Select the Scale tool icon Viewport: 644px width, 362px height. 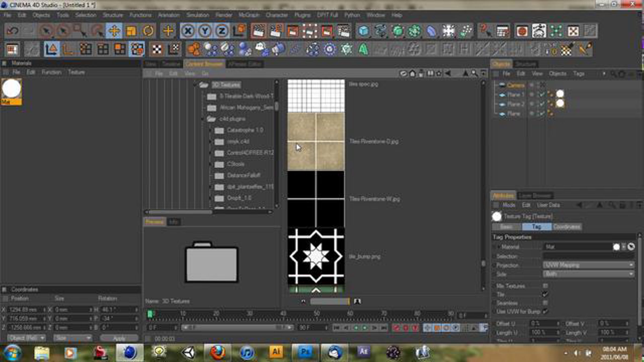point(131,31)
